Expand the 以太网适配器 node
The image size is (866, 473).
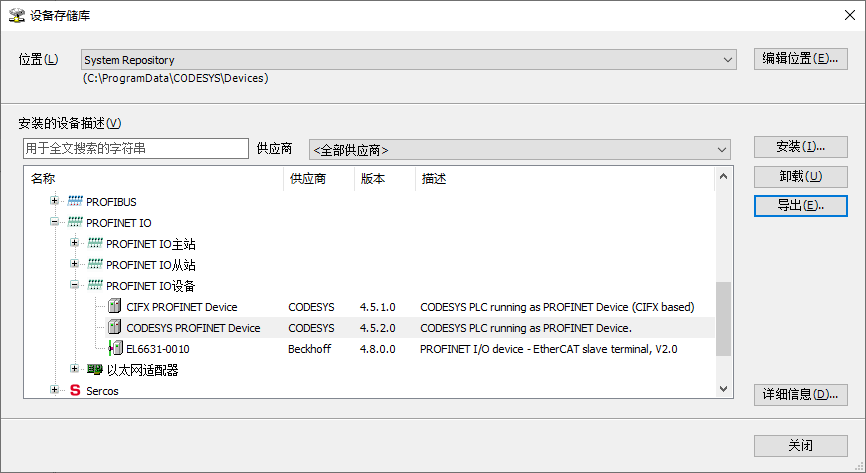tap(74, 369)
